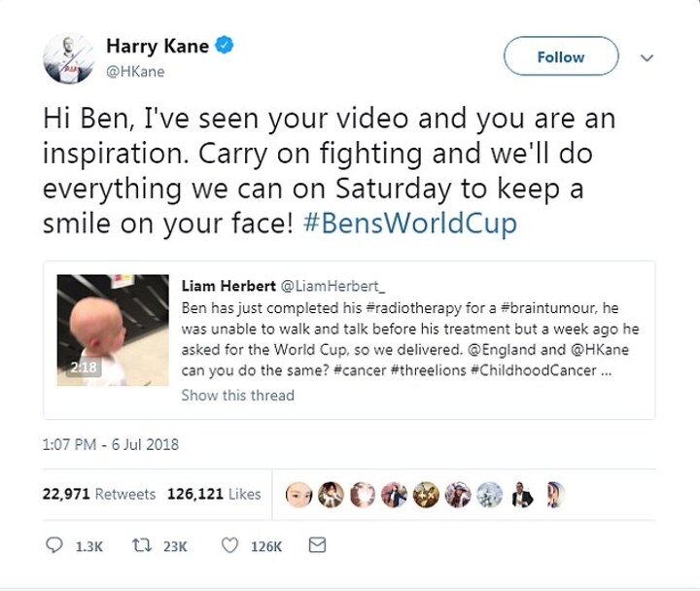Like the tweet with the heart icon

(x=230, y=546)
